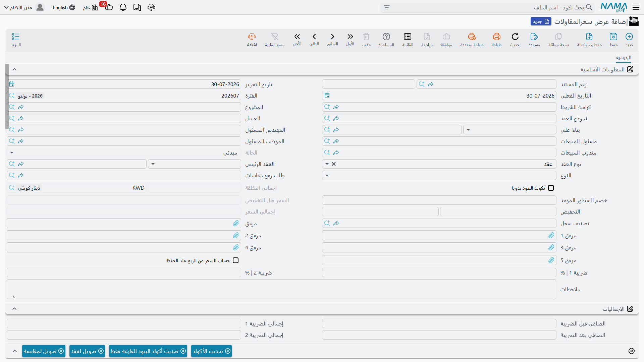
Task: Open the AskAI assistant icon
Action: pos(252,37)
